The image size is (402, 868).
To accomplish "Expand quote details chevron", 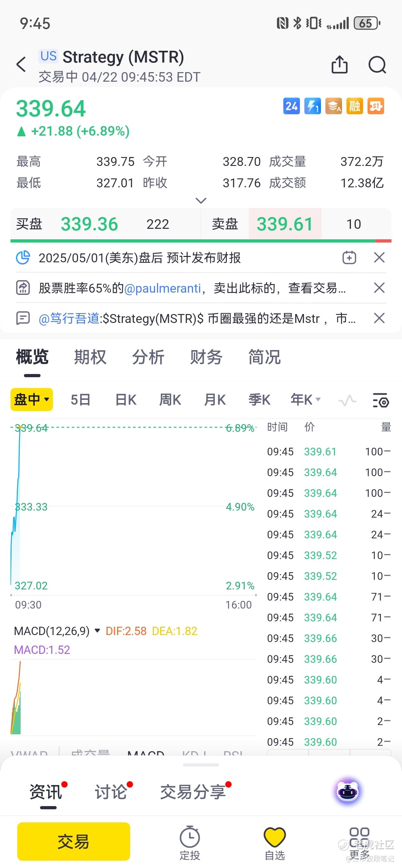I will pyautogui.click(x=201, y=201).
